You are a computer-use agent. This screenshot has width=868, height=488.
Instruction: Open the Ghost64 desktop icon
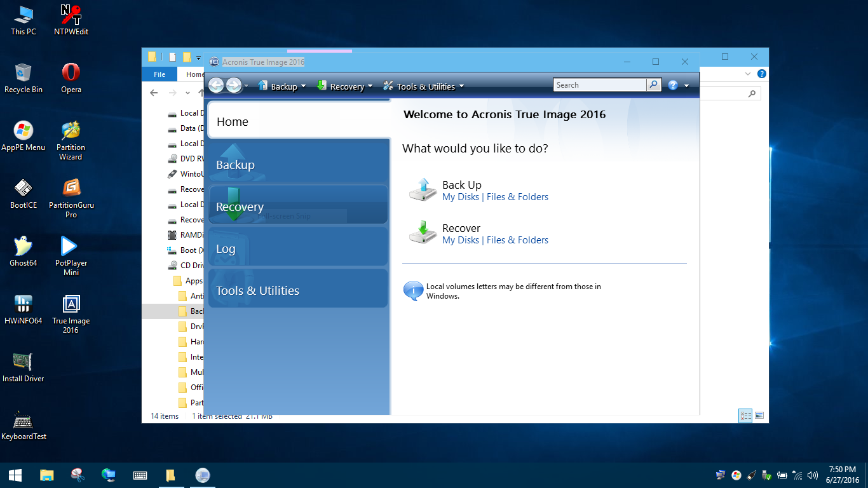coord(24,252)
